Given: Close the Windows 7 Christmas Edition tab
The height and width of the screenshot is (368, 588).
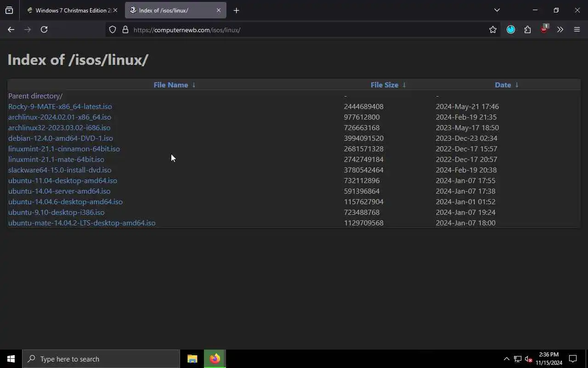Looking at the screenshot, I should (x=115, y=10).
